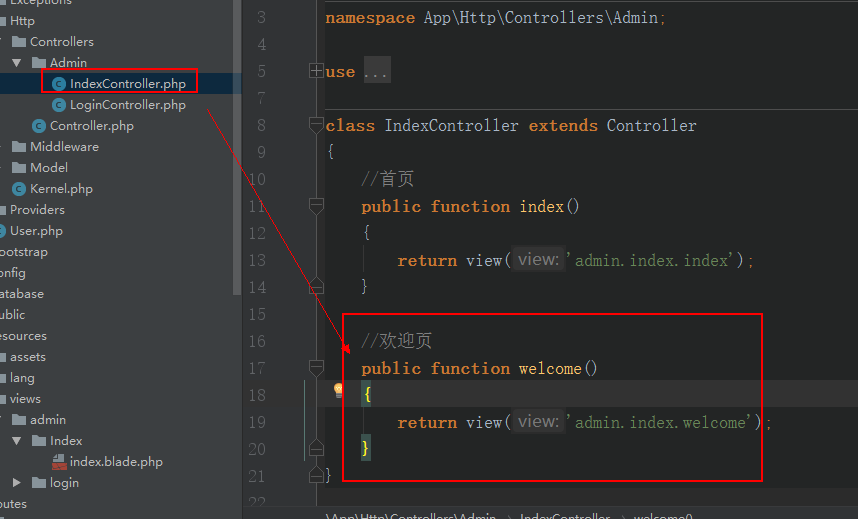Select the Providers folder in project tree

point(37,210)
